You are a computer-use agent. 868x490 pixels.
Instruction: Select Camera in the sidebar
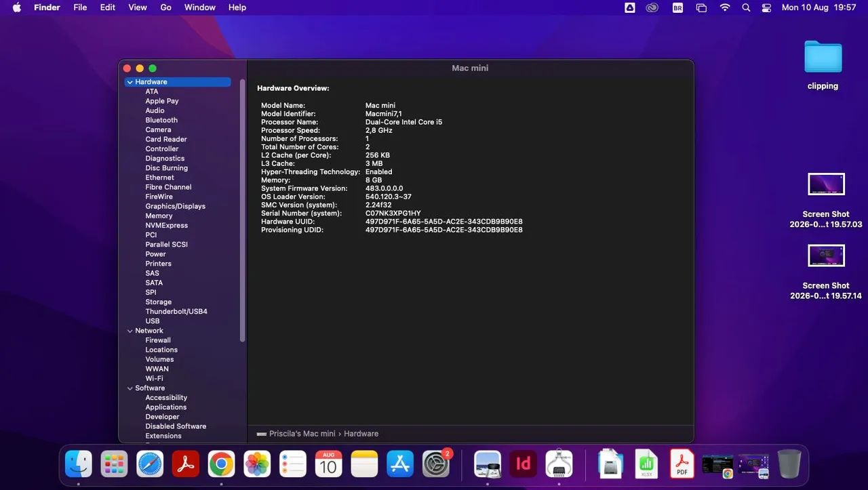[158, 129]
